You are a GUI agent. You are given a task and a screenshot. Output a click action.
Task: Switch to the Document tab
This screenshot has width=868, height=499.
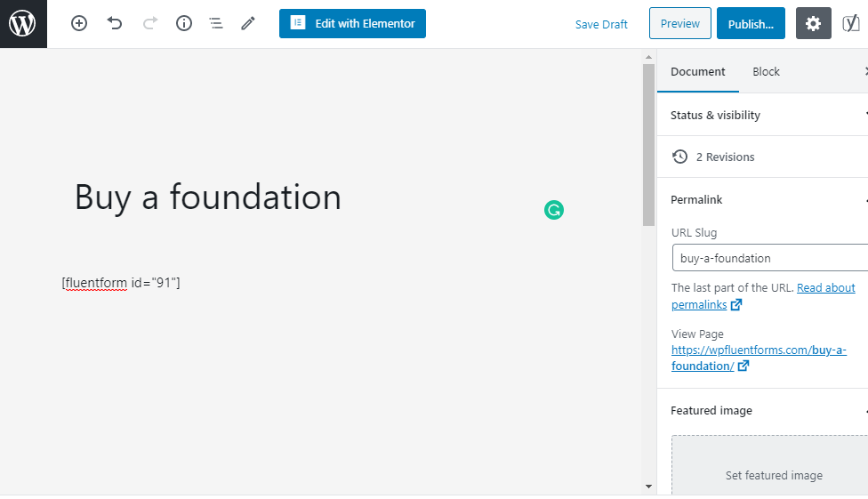[x=697, y=71]
